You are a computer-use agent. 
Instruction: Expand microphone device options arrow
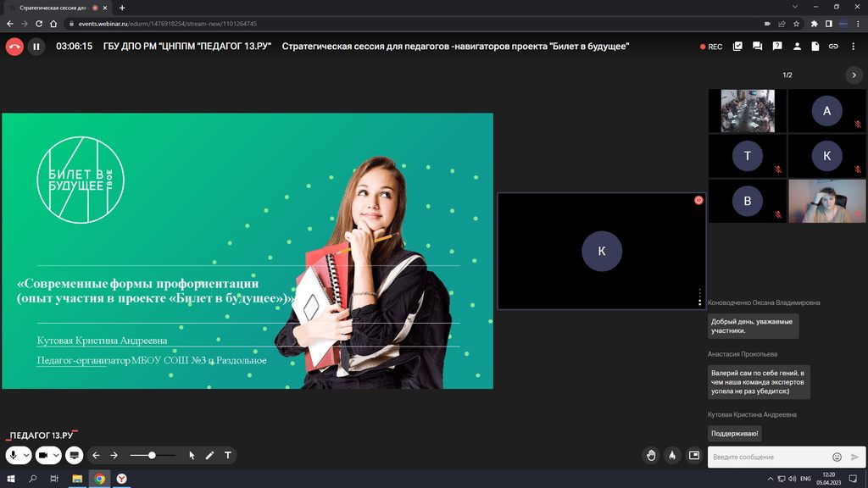pyautogui.click(x=26, y=455)
